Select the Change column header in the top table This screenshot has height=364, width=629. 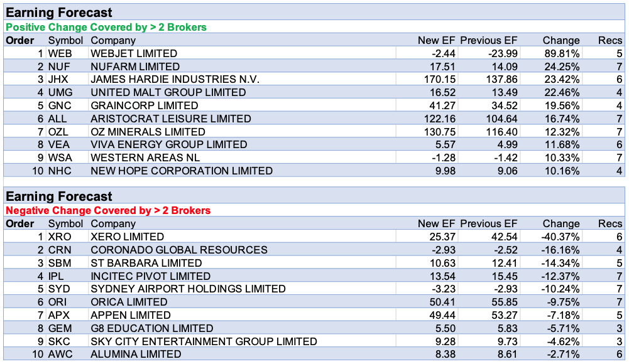pos(561,40)
